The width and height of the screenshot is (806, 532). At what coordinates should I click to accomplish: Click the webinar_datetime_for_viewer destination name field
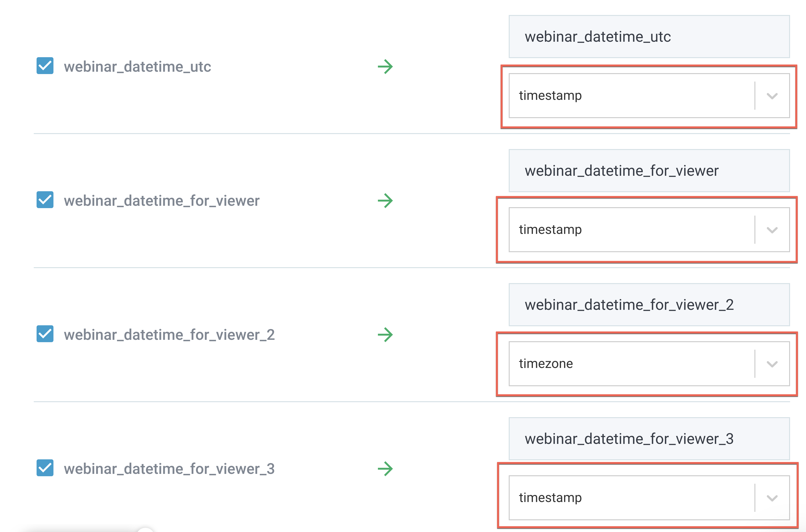[649, 171]
